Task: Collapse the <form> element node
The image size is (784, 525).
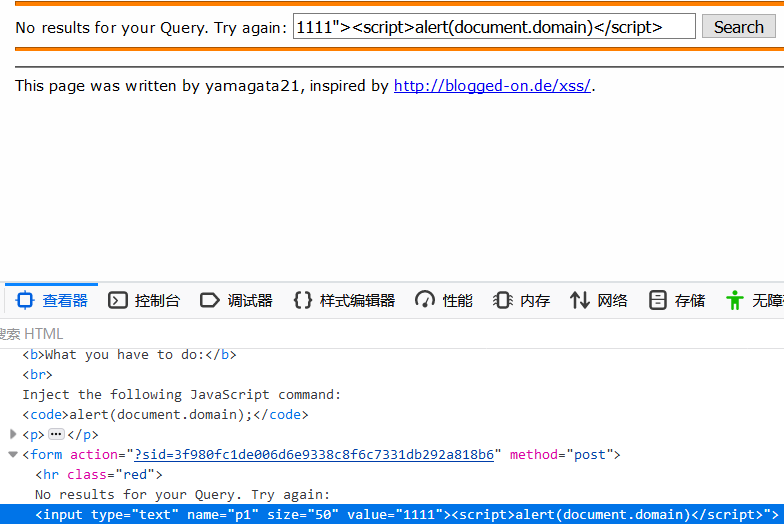Action: click(x=14, y=454)
